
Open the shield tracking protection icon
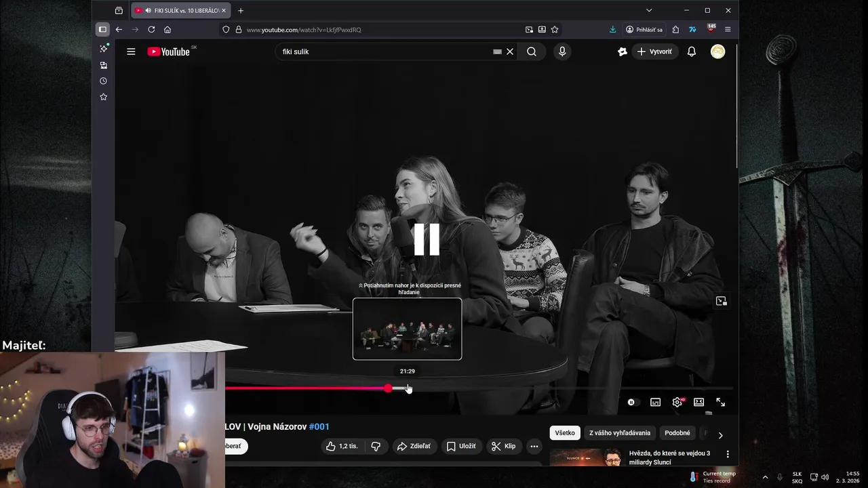point(226,30)
